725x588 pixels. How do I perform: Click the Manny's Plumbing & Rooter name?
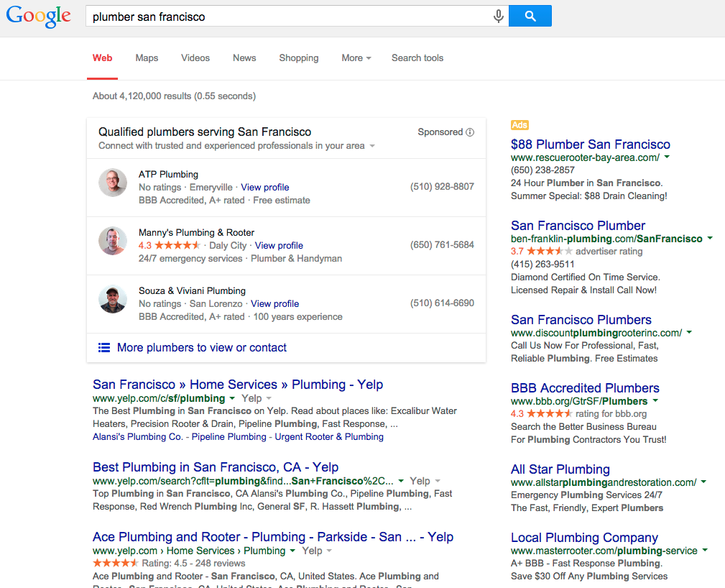point(196,233)
